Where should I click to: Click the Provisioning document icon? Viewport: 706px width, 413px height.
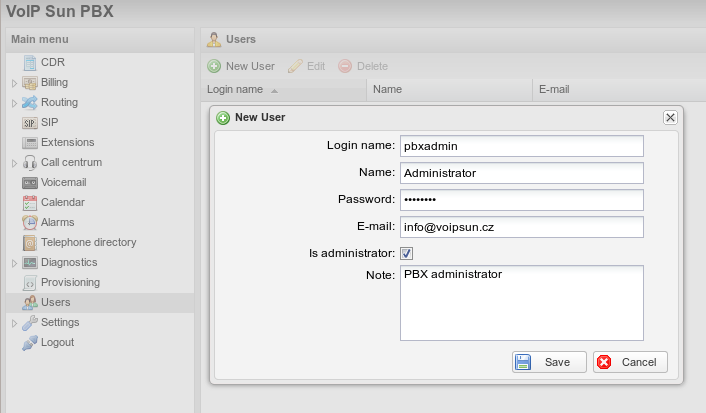30,283
